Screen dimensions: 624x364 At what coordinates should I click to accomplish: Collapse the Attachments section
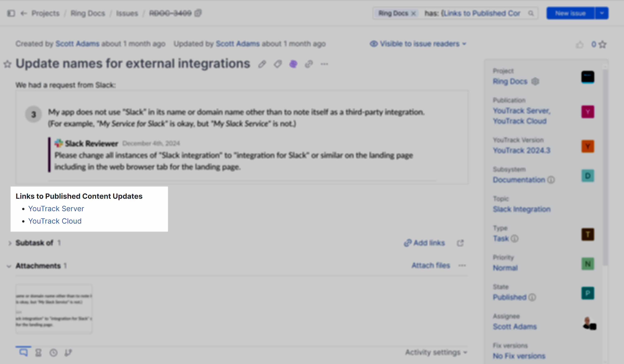(x=9, y=266)
